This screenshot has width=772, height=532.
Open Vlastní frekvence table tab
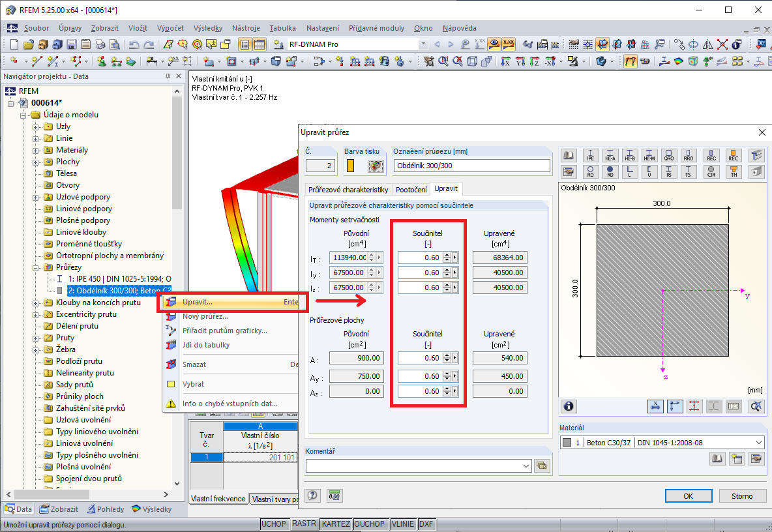click(218, 499)
